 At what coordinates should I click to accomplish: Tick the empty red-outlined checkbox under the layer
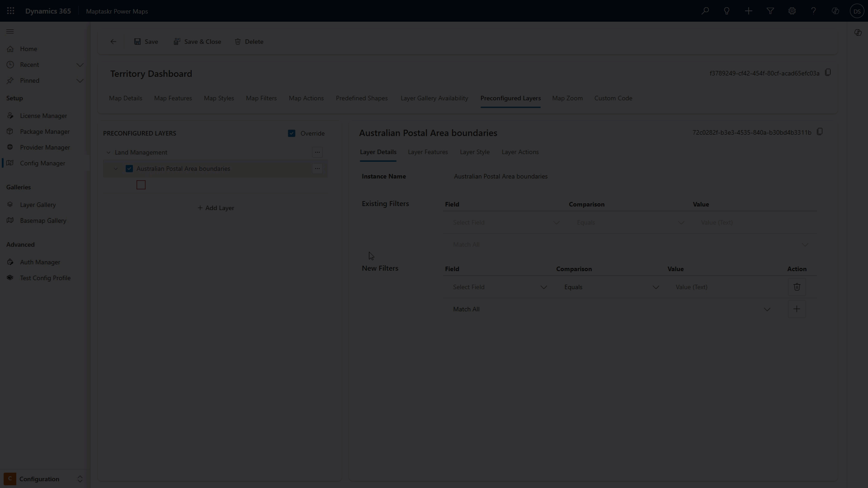141,185
